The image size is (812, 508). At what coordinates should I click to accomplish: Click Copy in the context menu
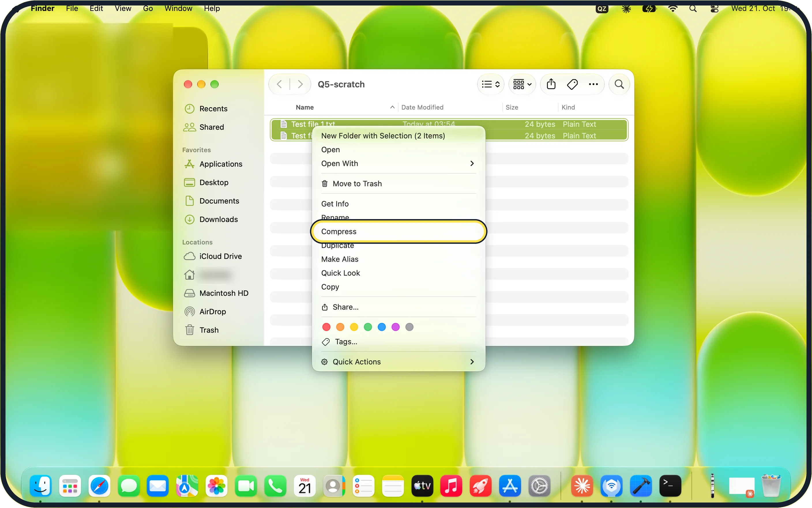point(399,287)
